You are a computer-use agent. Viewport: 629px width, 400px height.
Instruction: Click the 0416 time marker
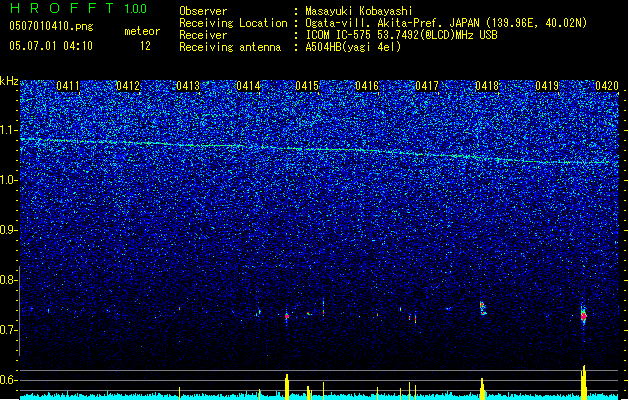(367, 86)
